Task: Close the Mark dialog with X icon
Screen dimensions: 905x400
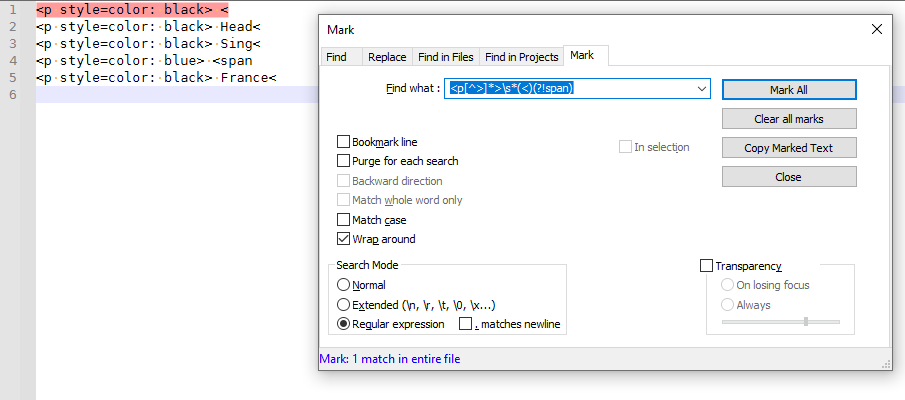Action: click(x=876, y=30)
